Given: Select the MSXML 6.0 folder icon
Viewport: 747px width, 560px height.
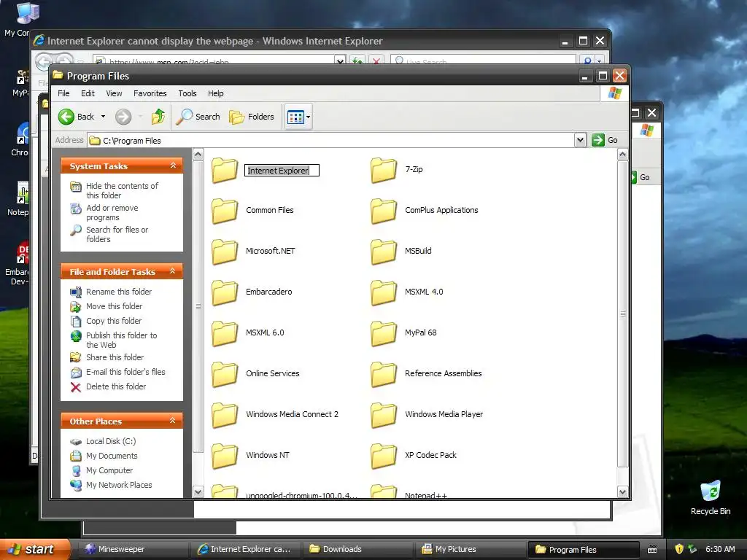Looking at the screenshot, I should 225,333.
